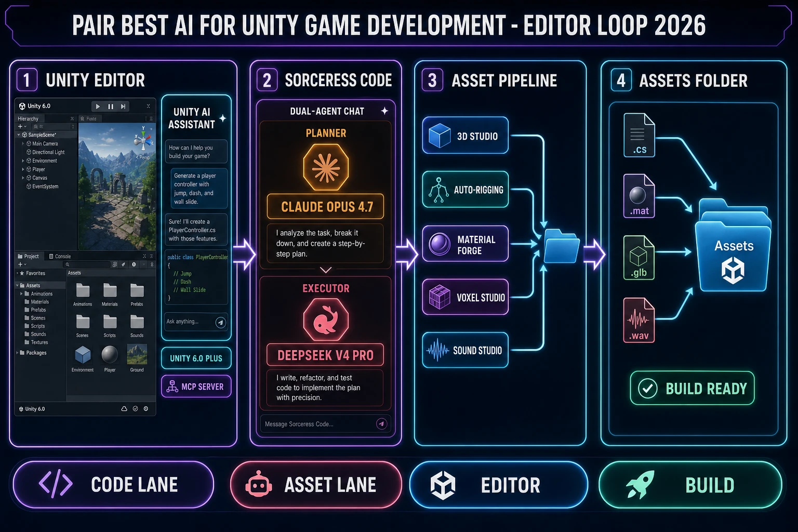Expand Favorites in Project tree
This screenshot has height=532, width=798.
coord(18,273)
